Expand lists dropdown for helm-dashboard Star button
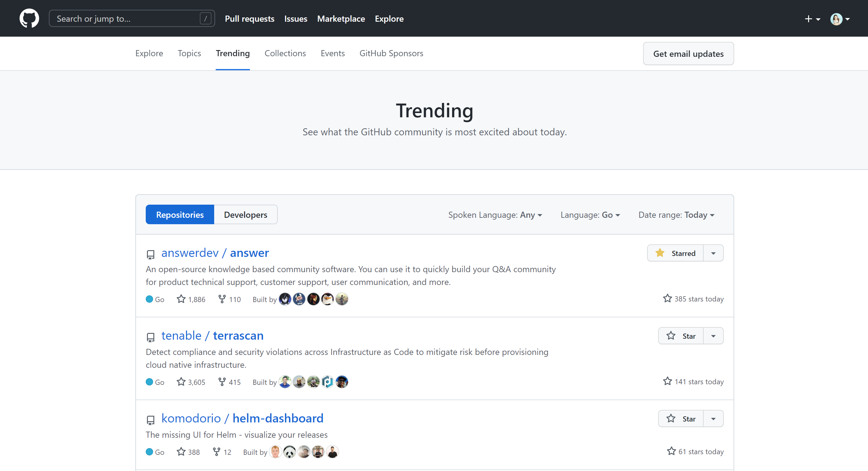Viewport: 868px width, 471px height. click(x=713, y=418)
